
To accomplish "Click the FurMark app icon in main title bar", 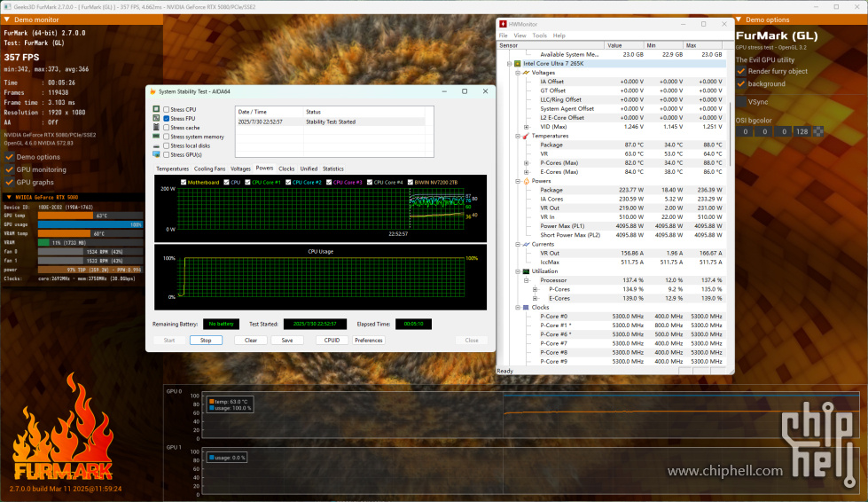I will pos(7,6).
